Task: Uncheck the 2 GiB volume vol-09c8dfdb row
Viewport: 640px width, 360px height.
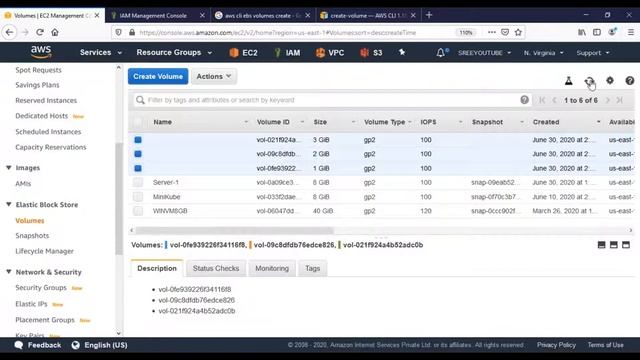Action: coord(138,154)
